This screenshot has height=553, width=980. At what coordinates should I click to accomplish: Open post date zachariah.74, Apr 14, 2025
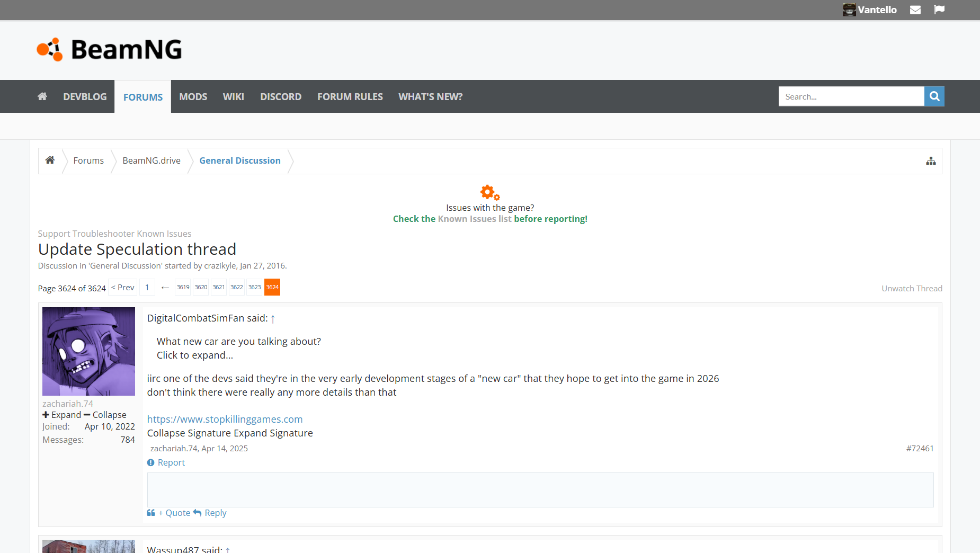tap(199, 449)
